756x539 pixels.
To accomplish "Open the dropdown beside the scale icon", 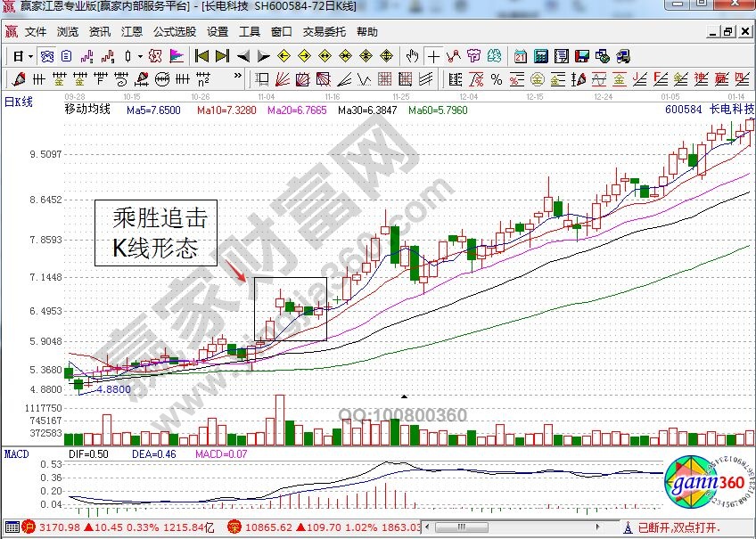I will coord(139,55).
